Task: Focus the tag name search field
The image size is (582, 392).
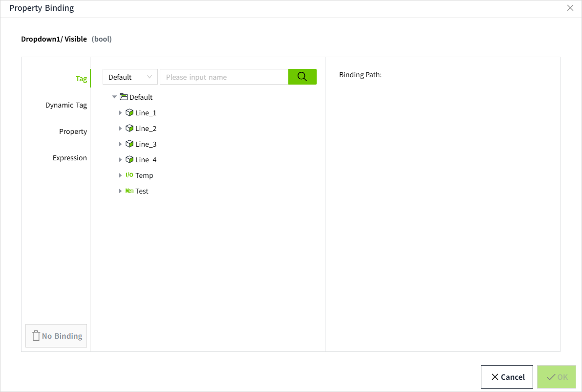Action: 224,77
